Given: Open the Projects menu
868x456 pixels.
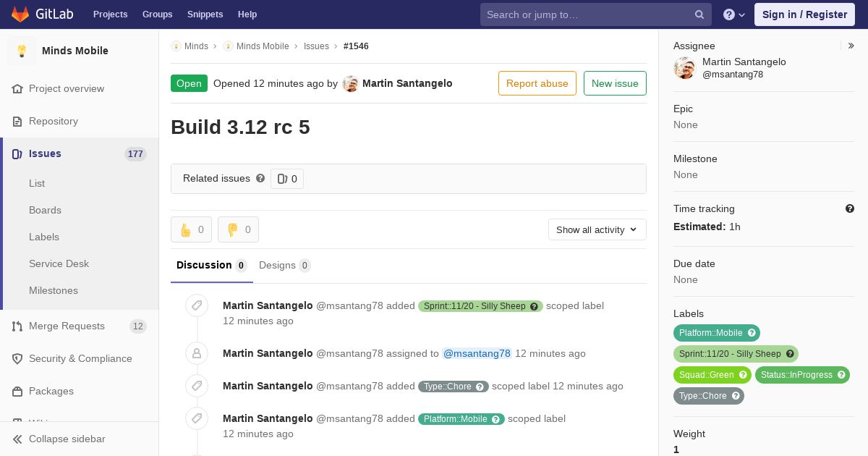Looking at the screenshot, I should coord(110,14).
